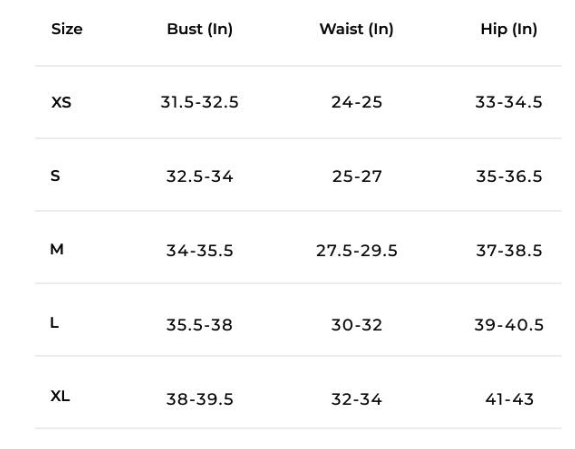This screenshot has width=575, height=449.
Task: Click the XL waist value 32-34
Action: click(356, 399)
